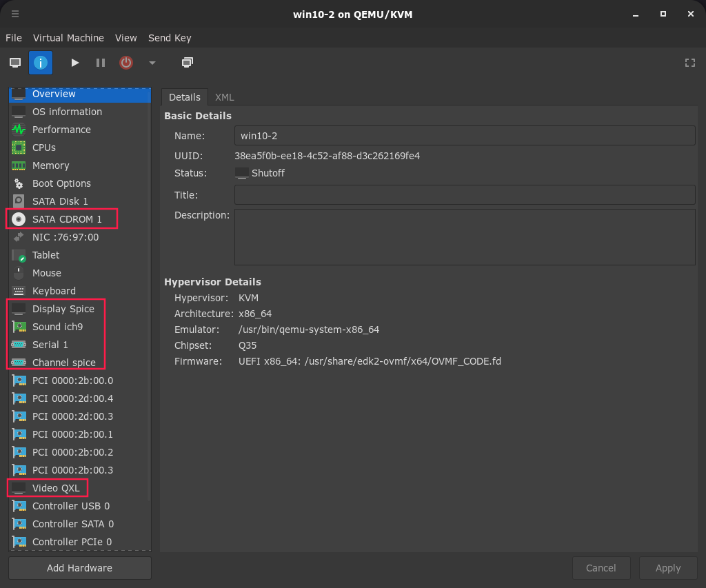Power on the virtual machine

click(74, 63)
